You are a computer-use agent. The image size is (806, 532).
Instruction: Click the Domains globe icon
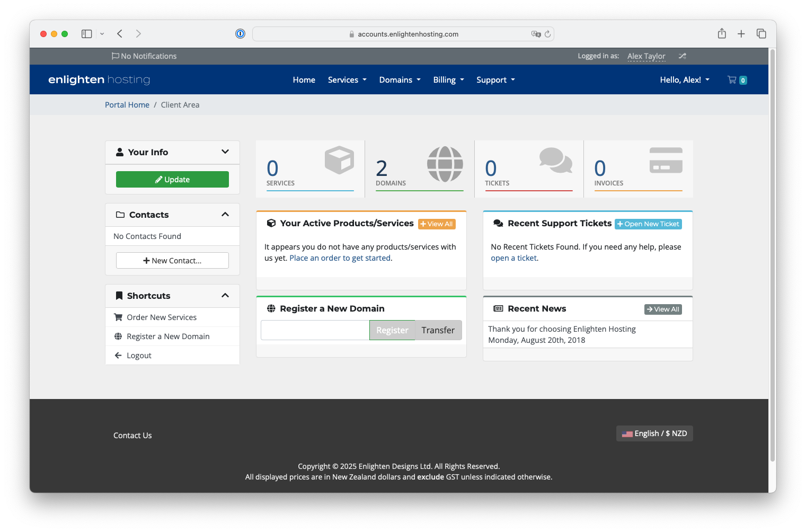tap(445, 164)
